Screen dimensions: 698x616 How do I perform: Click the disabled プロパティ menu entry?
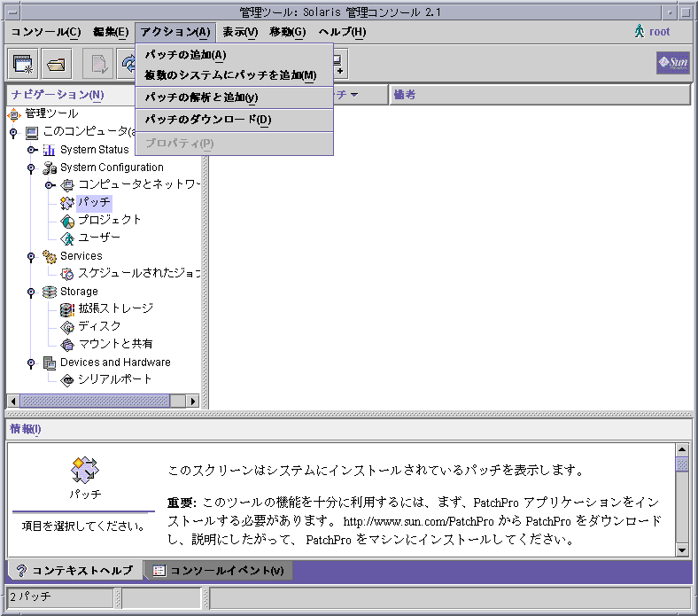pos(234,143)
